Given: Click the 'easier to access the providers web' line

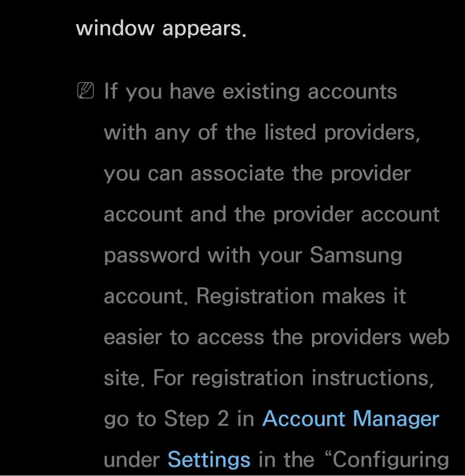Looking at the screenshot, I should 276,337.
